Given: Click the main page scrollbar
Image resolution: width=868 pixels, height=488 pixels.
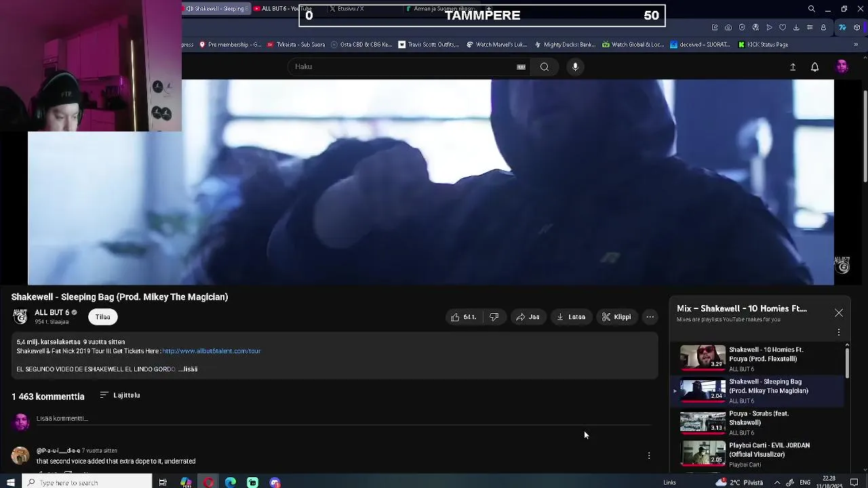Looking at the screenshot, I should 865,136.
